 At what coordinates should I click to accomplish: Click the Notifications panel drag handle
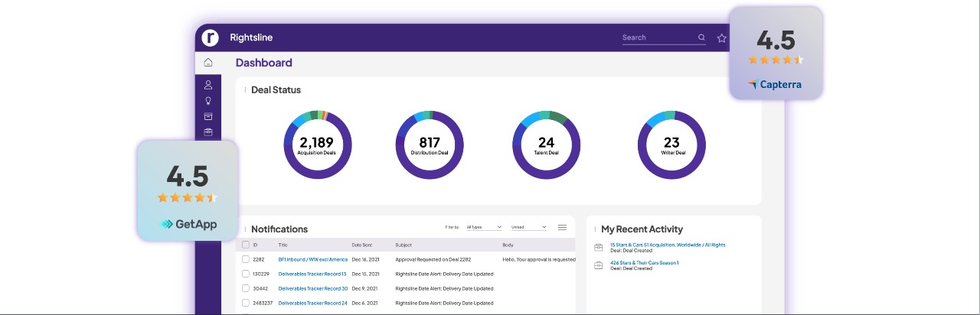pyautogui.click(x=245, y=229)
